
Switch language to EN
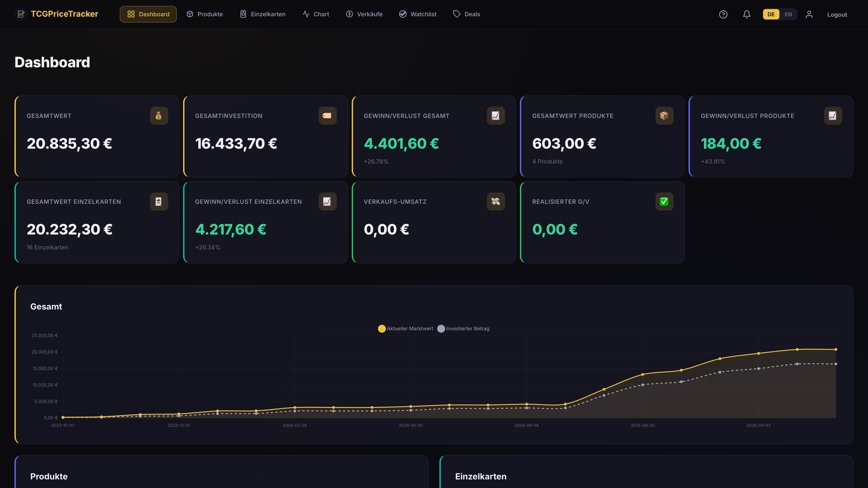(788, 14)
